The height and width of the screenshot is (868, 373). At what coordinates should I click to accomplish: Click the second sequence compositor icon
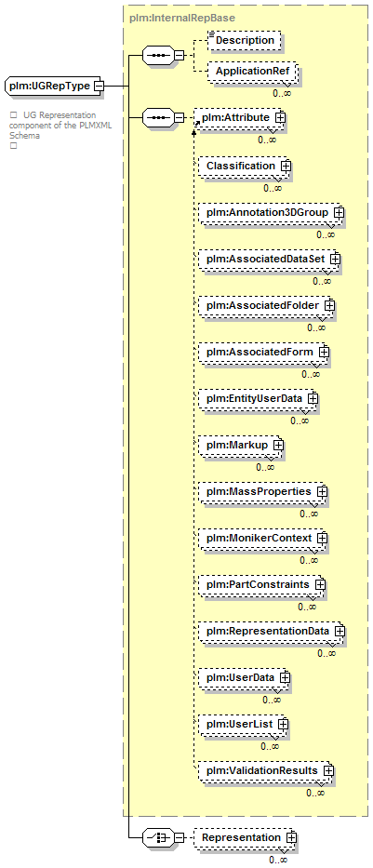(x=158, y=117)
